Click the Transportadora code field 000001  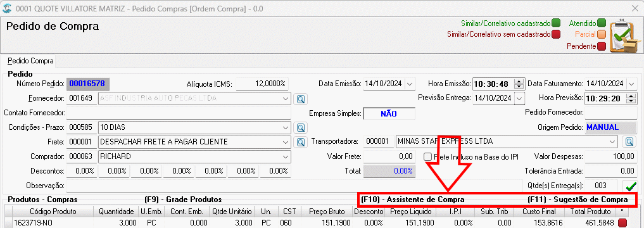tap(378, 142)
